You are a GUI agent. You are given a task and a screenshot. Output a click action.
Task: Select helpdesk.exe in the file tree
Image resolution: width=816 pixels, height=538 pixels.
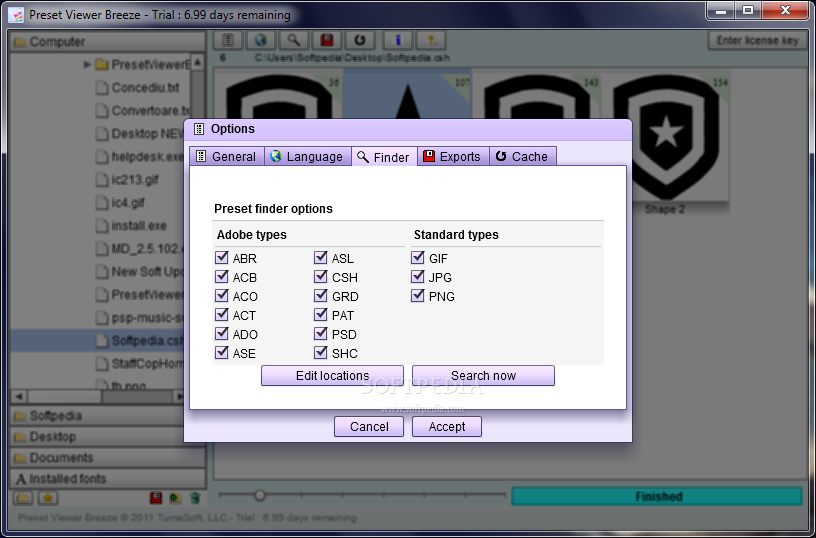[x=139, y=157]
